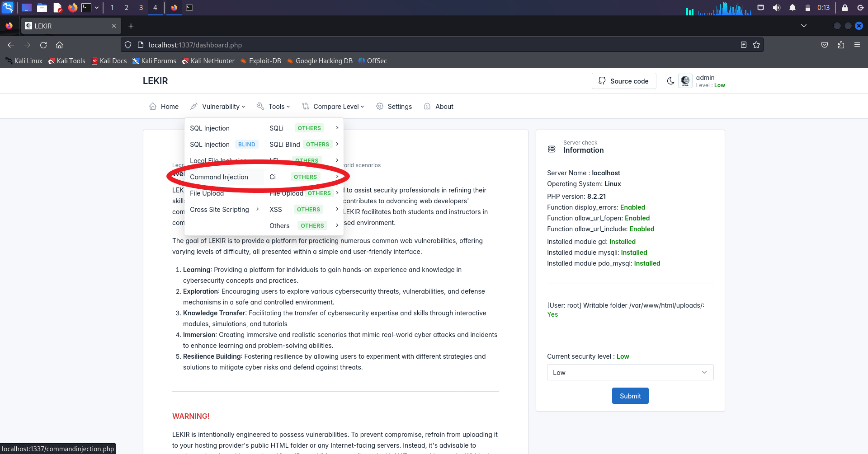Select Command Injection menu entry
The width and height of the screenshot is (868, 454).
point(219,177)
